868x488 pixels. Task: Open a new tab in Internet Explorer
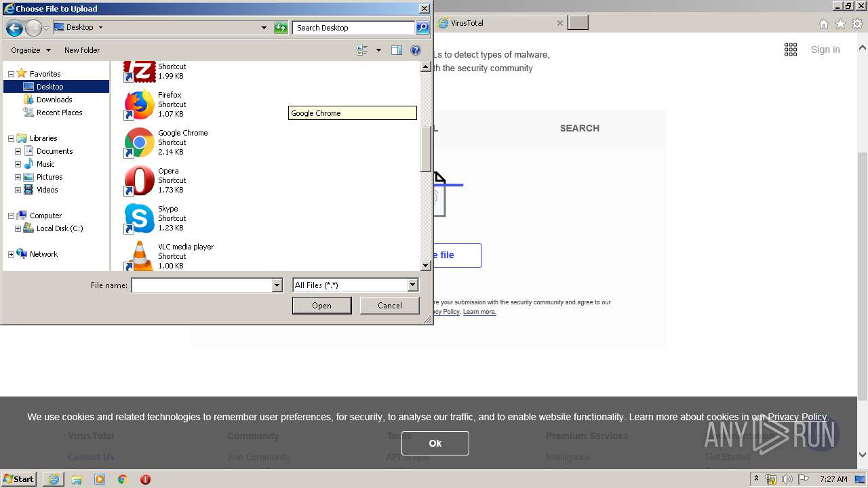tap(578, 23)
